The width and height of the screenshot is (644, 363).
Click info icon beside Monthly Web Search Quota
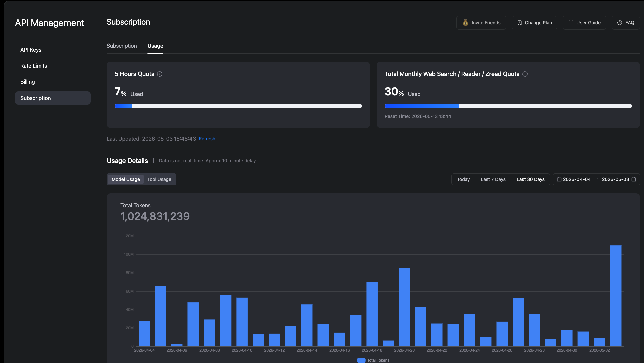525,74
